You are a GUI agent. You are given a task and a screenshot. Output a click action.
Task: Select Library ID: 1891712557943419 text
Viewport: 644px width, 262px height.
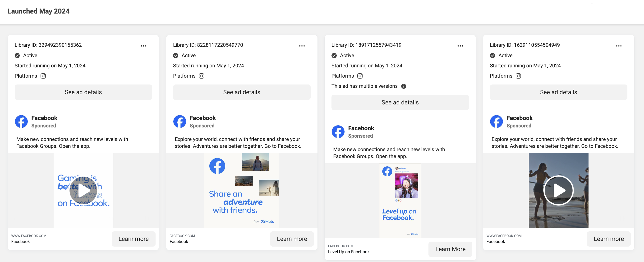click(366, 45)
